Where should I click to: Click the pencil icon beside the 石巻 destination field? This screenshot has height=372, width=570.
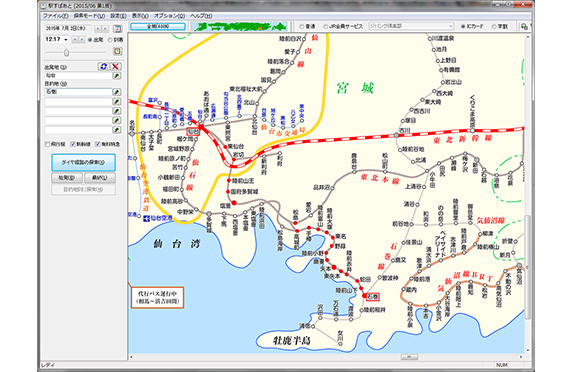(x=117, y=92)
